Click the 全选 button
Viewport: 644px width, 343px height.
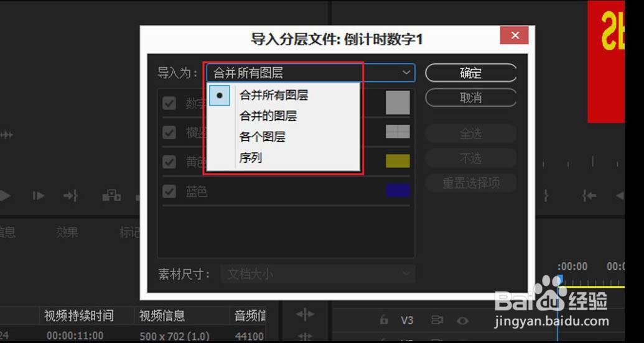470,134
